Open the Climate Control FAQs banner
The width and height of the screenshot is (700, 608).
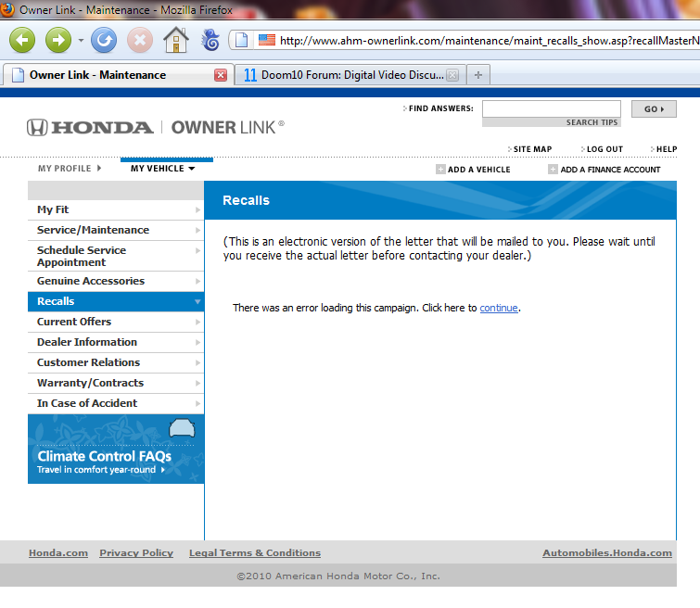pyautogui.click(x=116, y=450)
